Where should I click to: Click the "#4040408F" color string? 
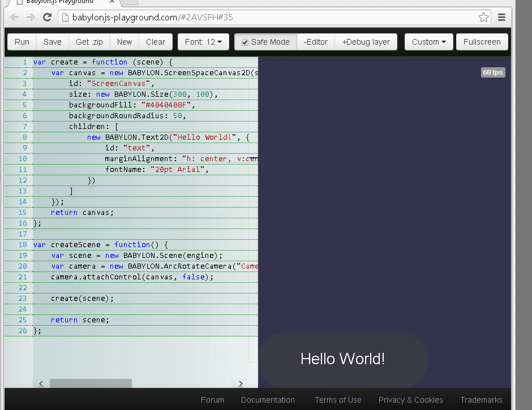166,105
